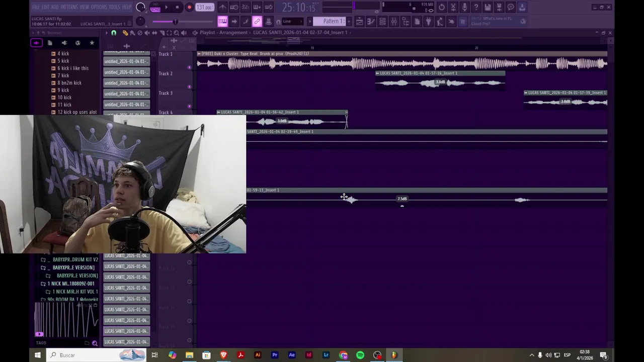
Task: Toggle the playlist magnet snap icon
Action: tap(114, 33)
